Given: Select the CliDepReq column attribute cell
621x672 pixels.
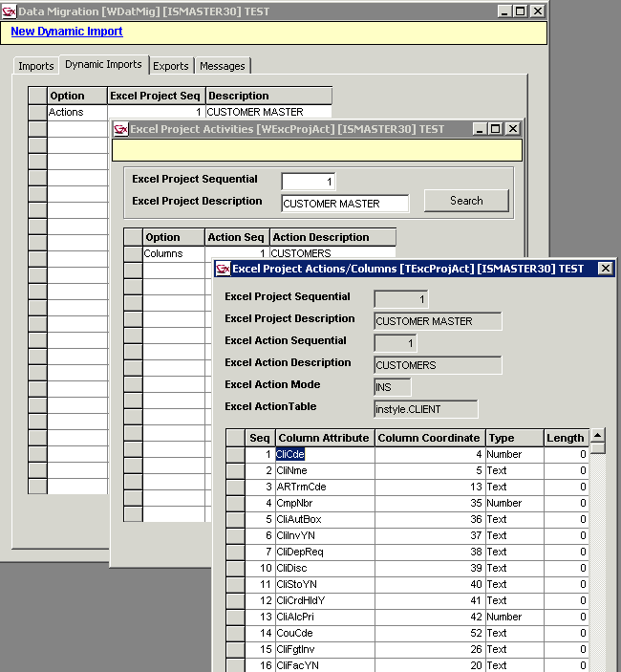Looking at the screenshot, I should (x=325, y=552).
